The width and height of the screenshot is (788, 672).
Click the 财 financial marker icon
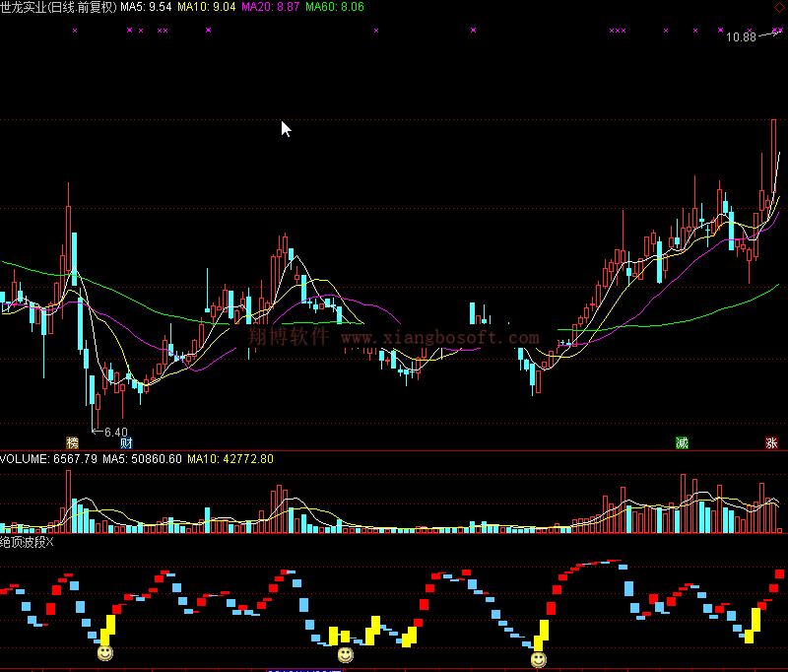[126, 442]
